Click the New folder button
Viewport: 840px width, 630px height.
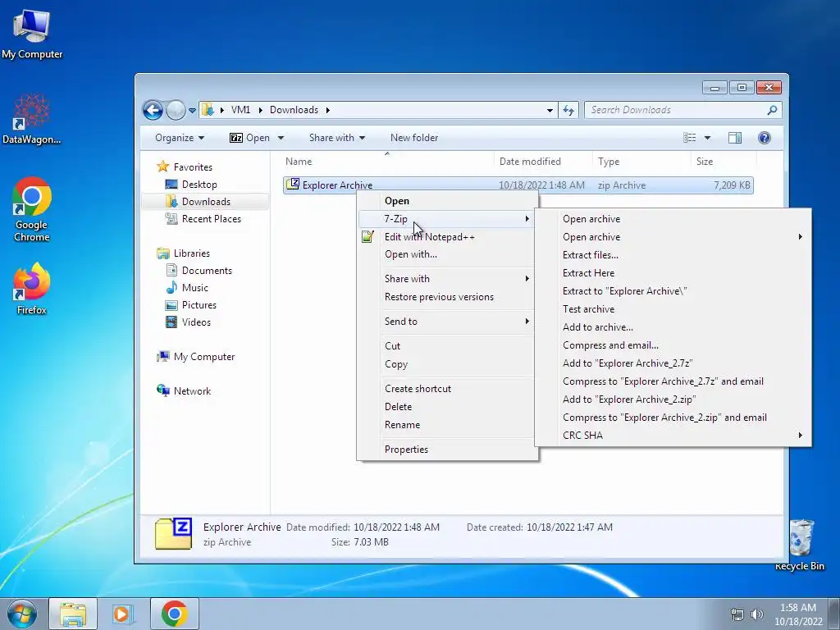click(x=414, y=138)
